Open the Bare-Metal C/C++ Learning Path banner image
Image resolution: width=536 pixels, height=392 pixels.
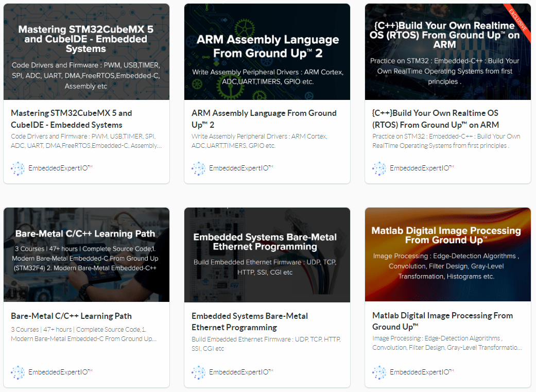coord(87,255)
